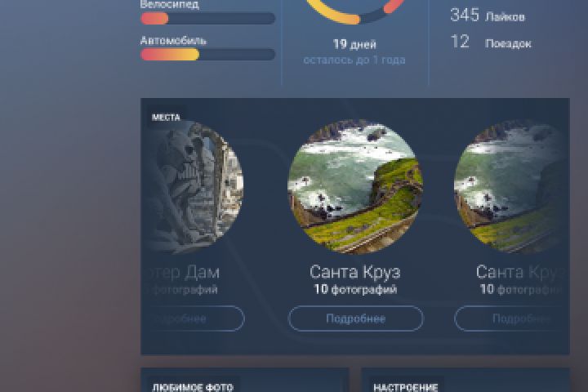Click the partially visible Дам place title

tap(185, 272)
